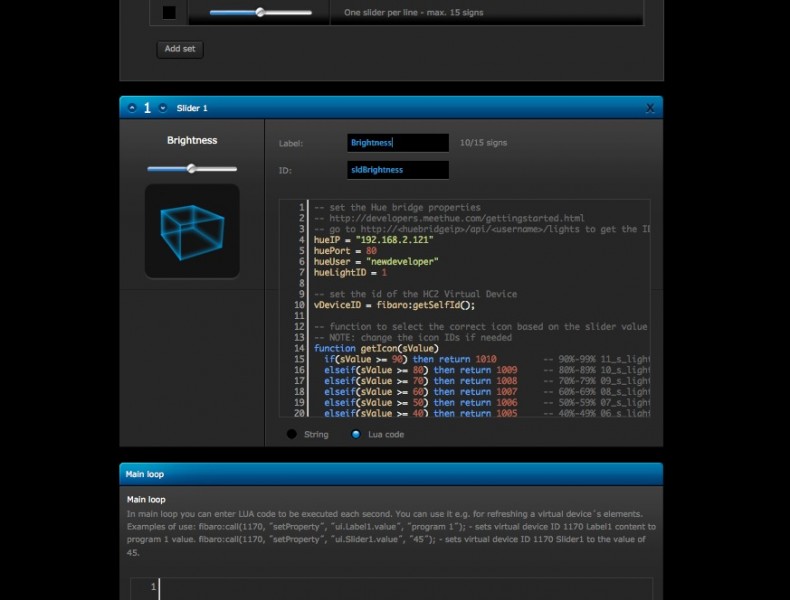Click the slider handle in the top row
The height and width of the screenshot is (600, 790).
pyautogui.click(x=260, y=12)
